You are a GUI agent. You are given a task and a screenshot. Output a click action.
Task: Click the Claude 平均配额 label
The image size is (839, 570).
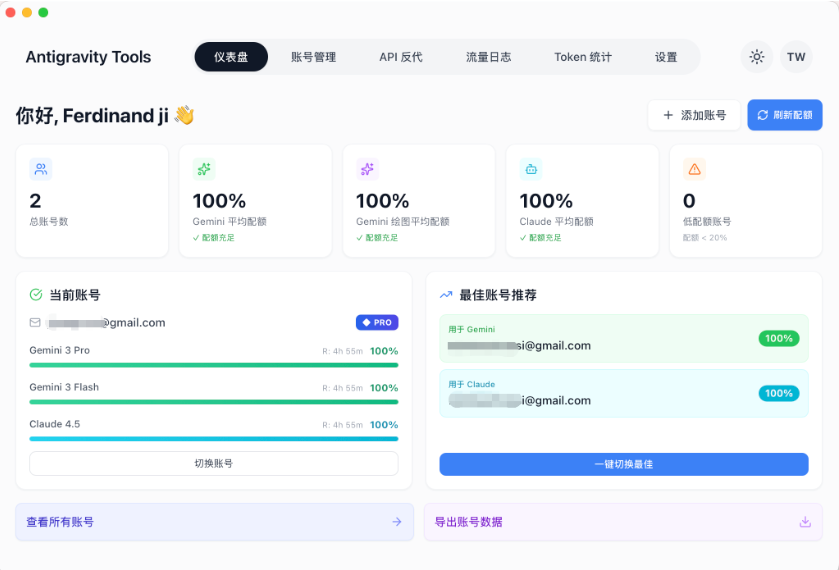[556, 222]
